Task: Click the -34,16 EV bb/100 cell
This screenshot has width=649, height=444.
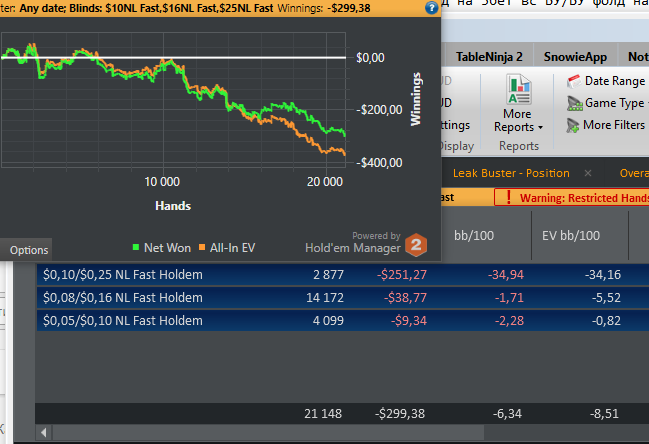Action: (603, 275)
